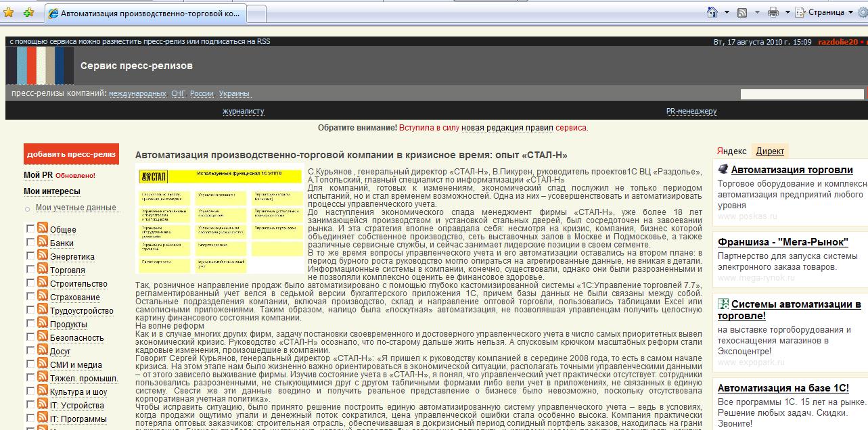This screenshot has height=430, width=868.
Task: Check the Продукты category checkbox
Action: (30, 323)
